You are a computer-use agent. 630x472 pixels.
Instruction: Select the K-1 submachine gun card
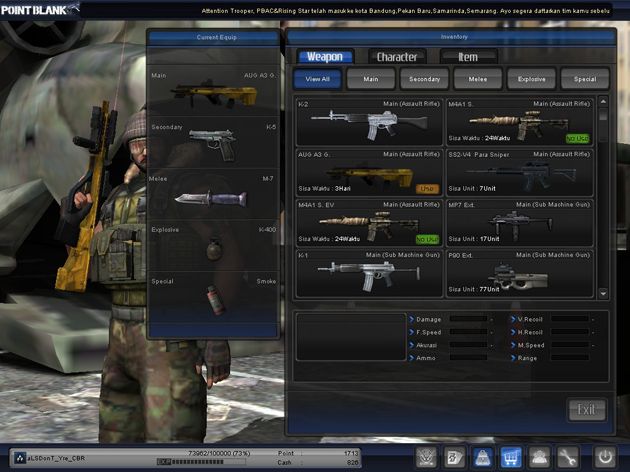(369, 273)
